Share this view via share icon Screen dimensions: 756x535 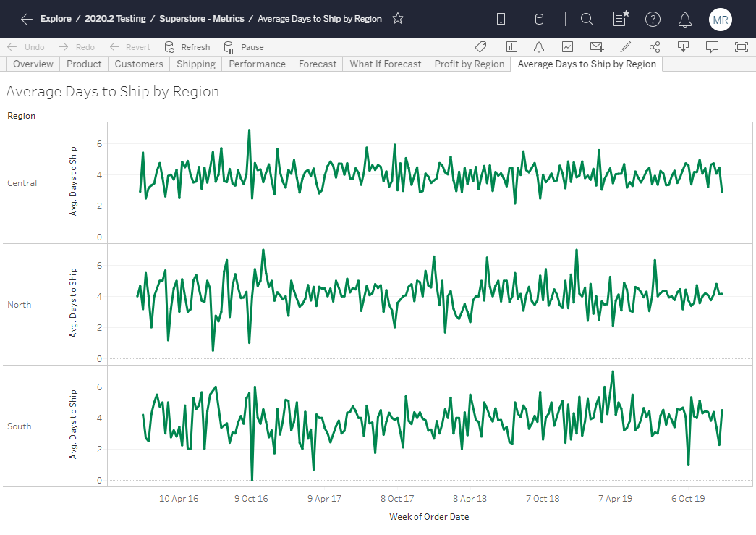point(655,47)
